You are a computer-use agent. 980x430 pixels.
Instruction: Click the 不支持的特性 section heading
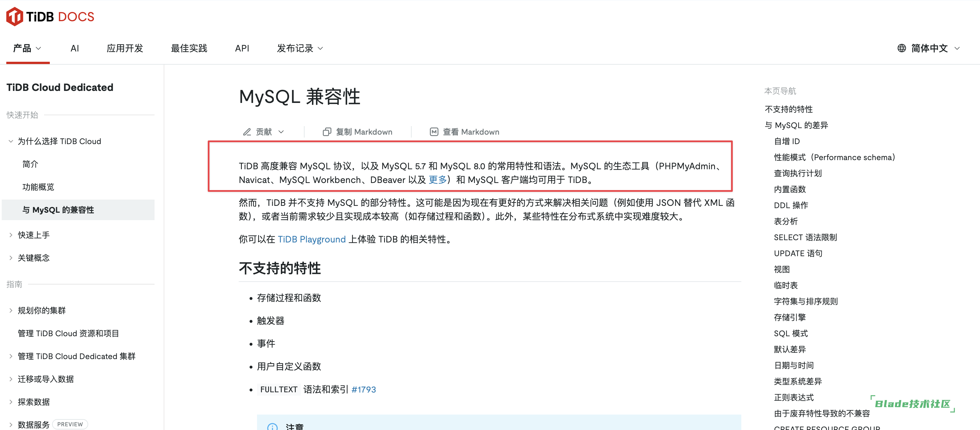click(280, 268)
